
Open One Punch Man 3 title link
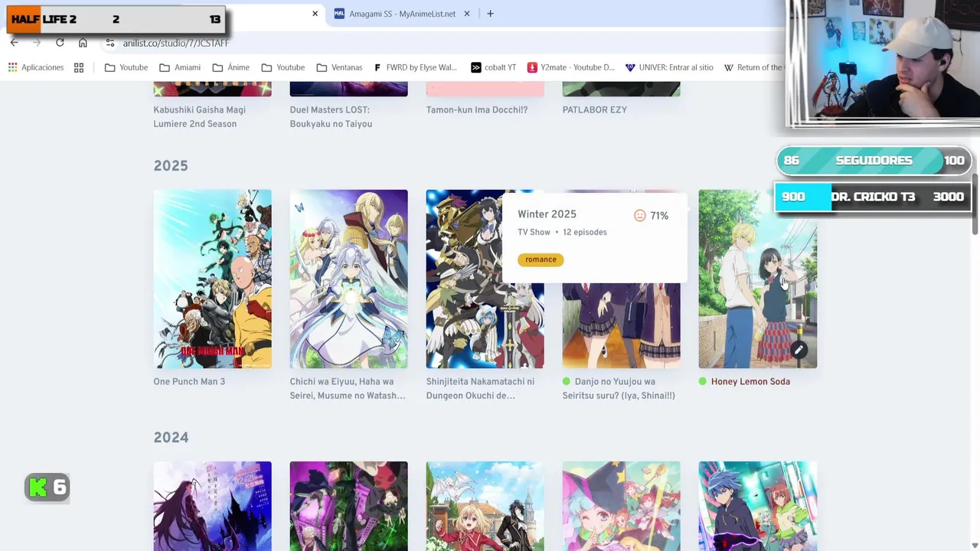tap(189, 381)
